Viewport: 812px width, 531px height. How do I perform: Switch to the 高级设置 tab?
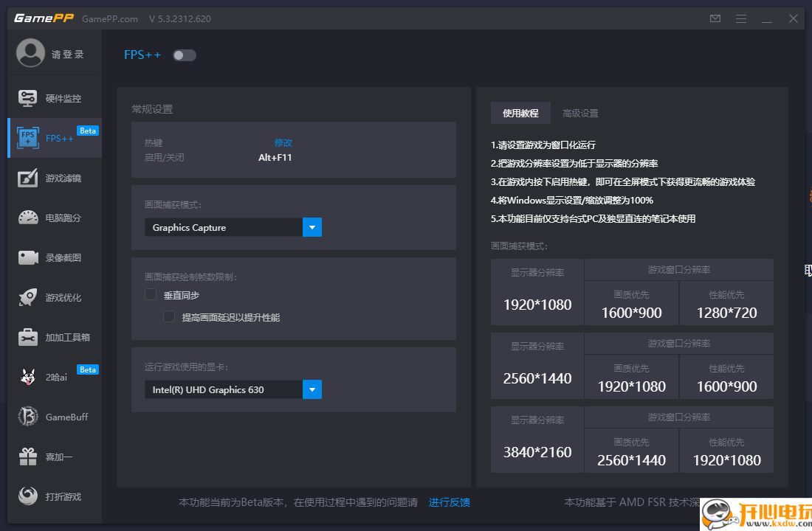[x=580, y=113]
